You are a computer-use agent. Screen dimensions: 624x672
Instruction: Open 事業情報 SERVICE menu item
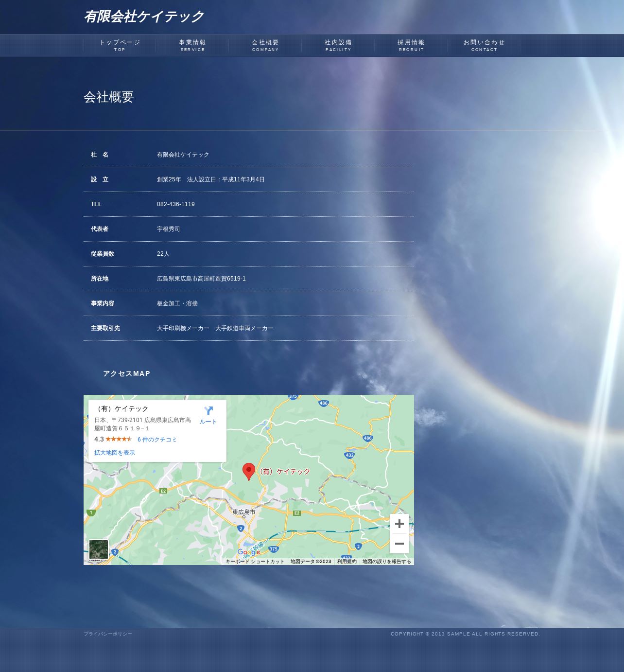pyautogui.click(x=192, y=46)
